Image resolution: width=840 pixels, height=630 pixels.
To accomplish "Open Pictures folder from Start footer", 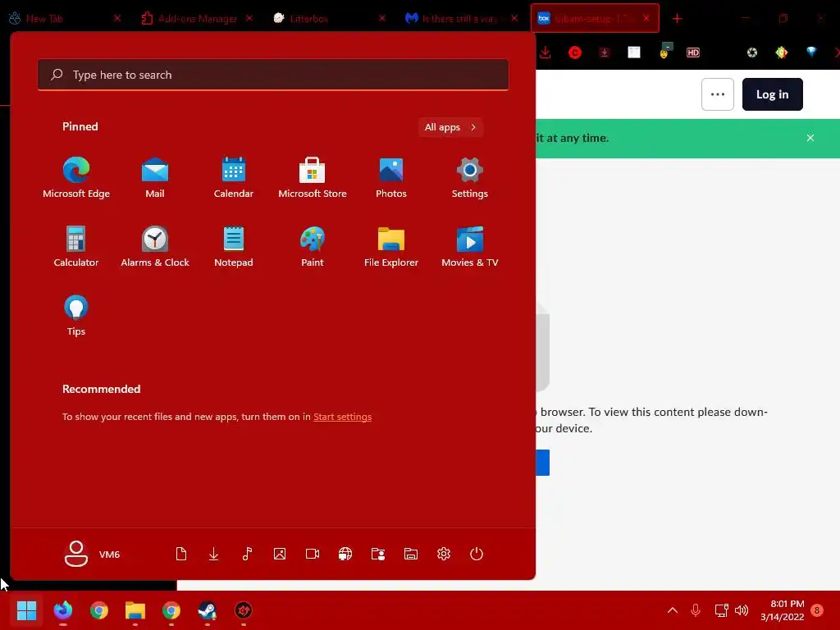I will 280,554.
